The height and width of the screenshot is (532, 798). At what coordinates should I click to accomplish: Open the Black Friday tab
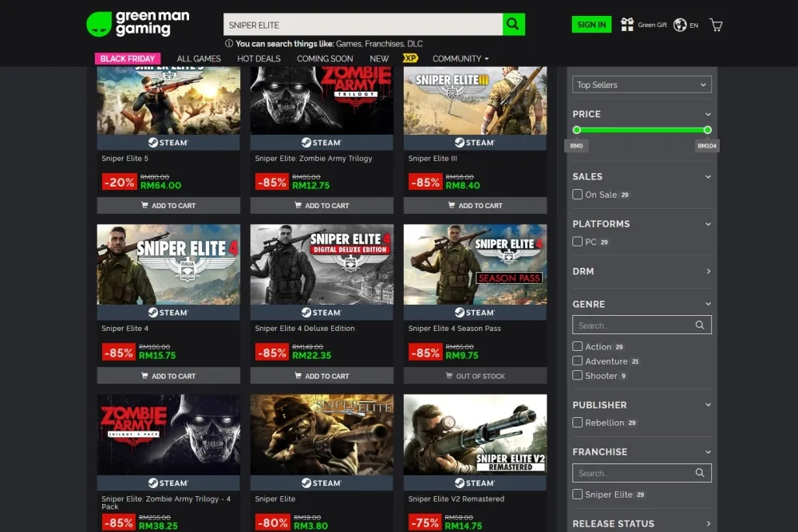click(x=128, y=58)
